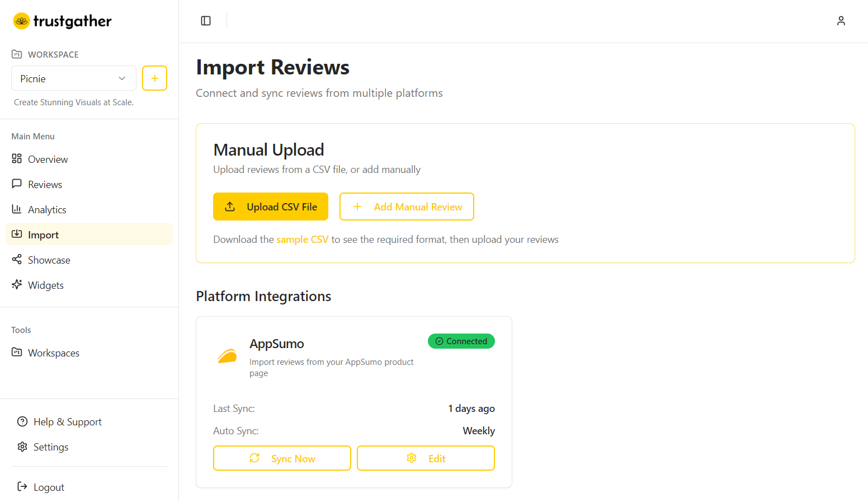868x502 pixels.
Task: Open the Overview section from sidebar
Action: click(x=47, y=159)
